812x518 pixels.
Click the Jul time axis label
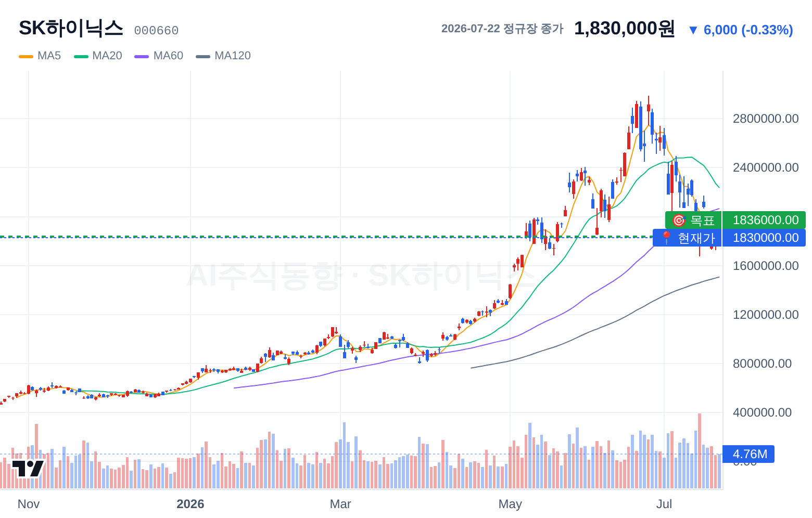664,504
